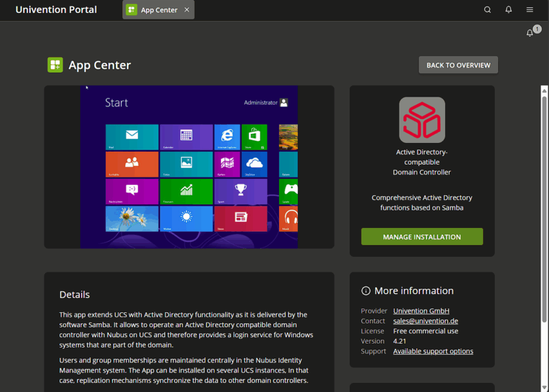Click the red Domain Controller app logo
Image resolution: width=549 pixels, height=392 pixels.
pyautogui.click(x=422, y=120)
